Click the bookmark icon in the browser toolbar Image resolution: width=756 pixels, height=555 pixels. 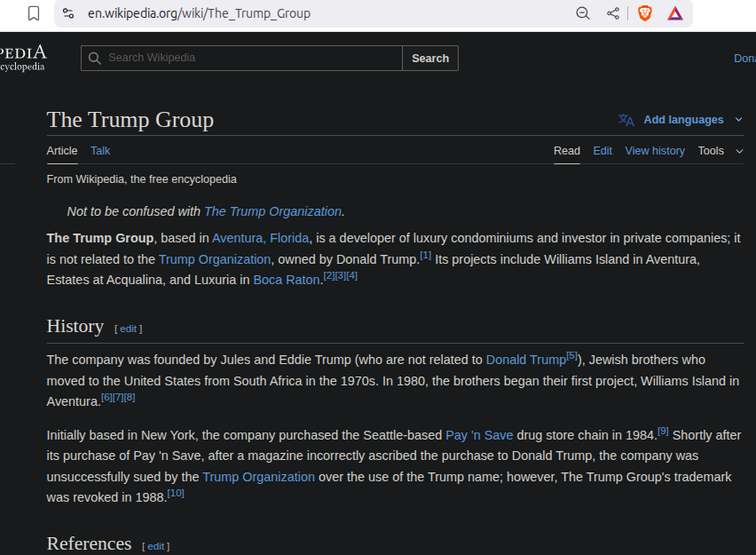point(34,13)
